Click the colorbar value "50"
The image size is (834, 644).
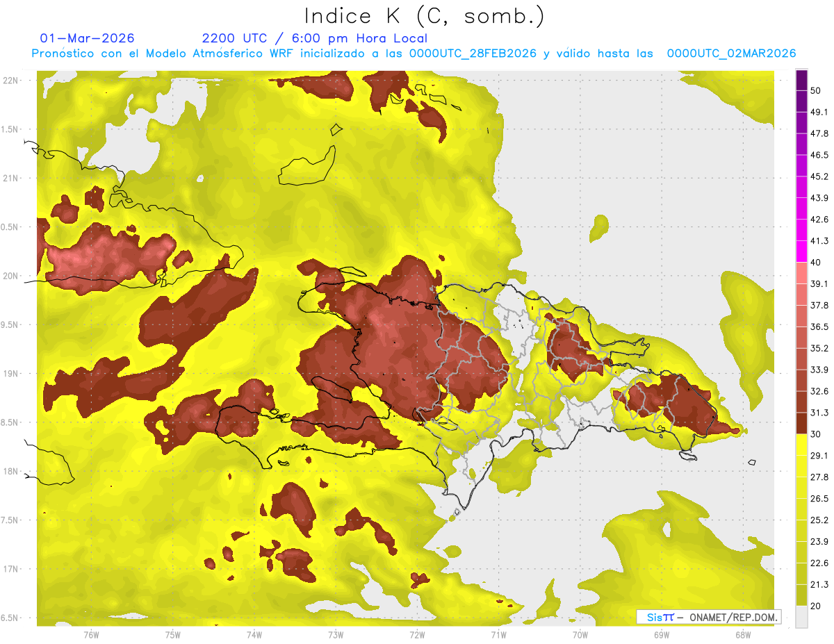[816, 90]
